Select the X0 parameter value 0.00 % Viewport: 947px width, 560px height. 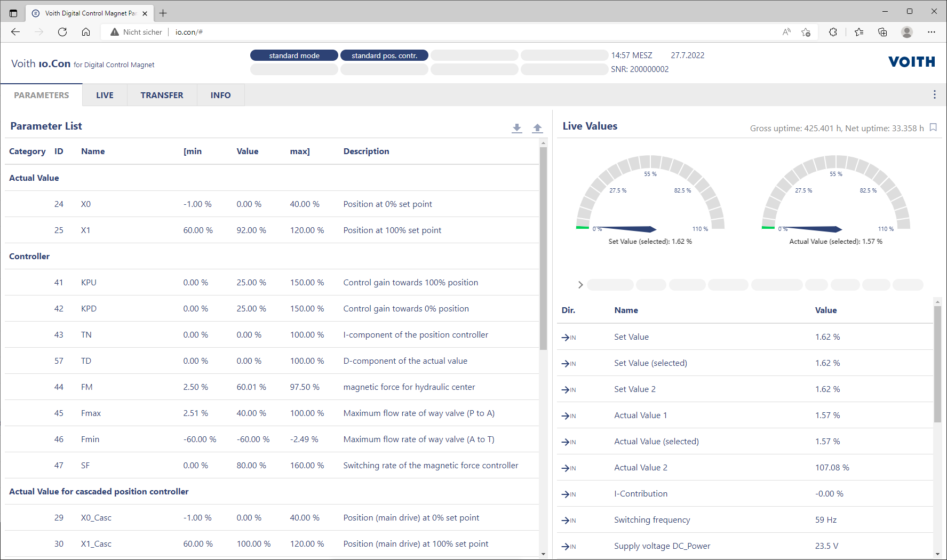point(249,204)
